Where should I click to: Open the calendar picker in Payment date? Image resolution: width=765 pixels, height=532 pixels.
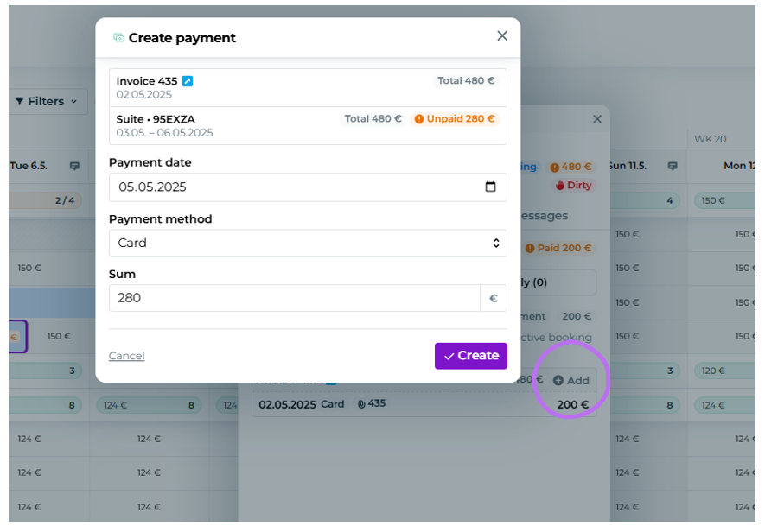[x=490, y=187]
